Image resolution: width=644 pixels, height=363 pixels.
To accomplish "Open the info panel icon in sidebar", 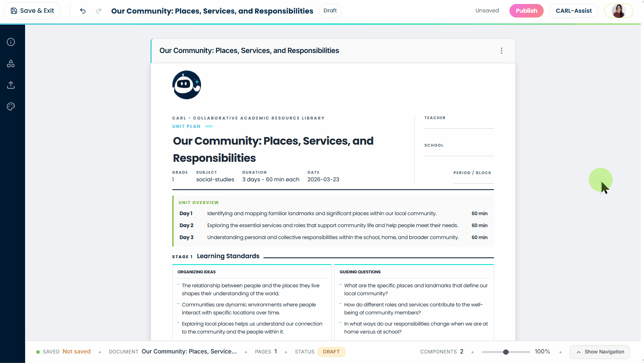I will pyautogui.click(x=11, y=42).
